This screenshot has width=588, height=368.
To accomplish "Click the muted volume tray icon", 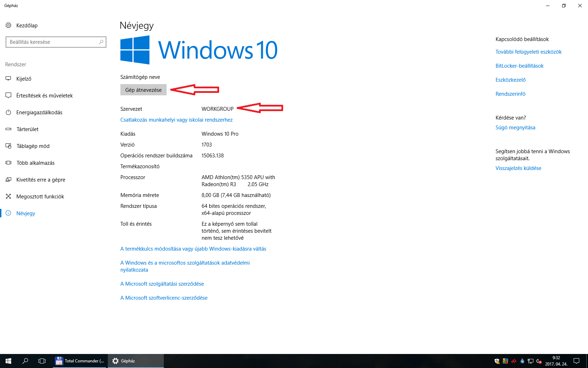I will point(539,361).
